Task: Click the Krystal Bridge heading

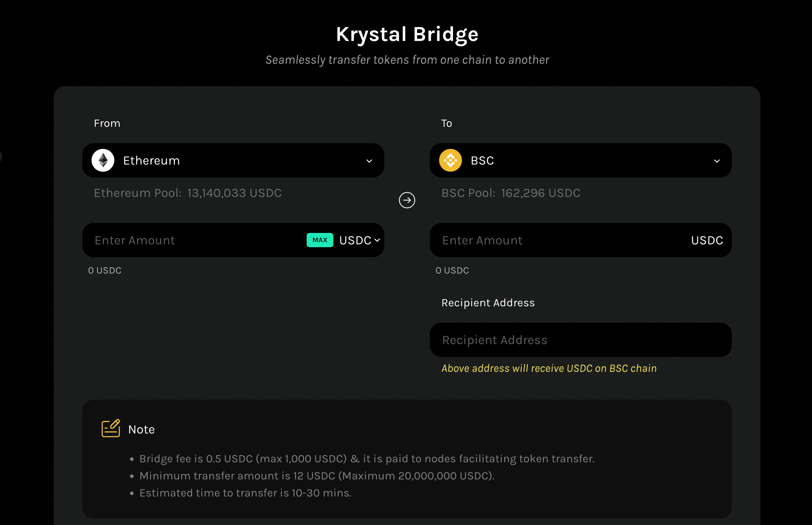Action: 407,35
